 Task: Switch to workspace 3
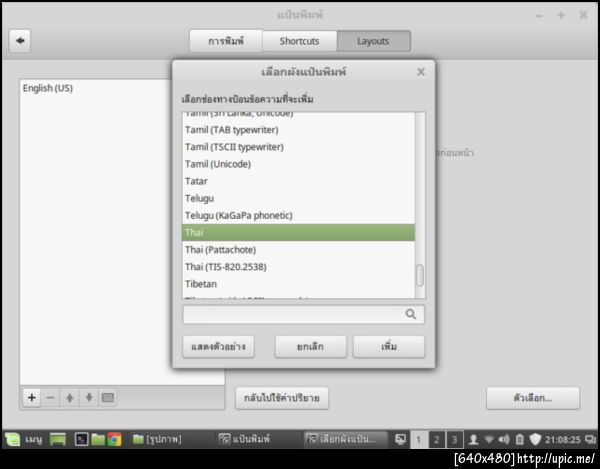pos(455,439)
